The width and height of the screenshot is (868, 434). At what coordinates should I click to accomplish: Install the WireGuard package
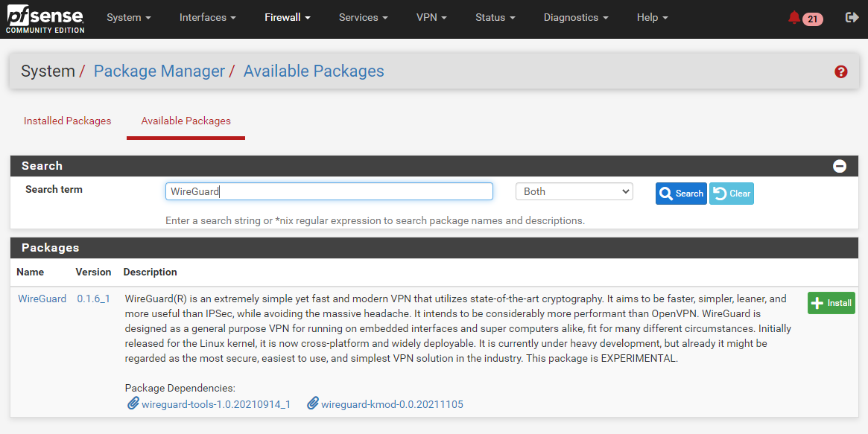click(x=831, y=303)
